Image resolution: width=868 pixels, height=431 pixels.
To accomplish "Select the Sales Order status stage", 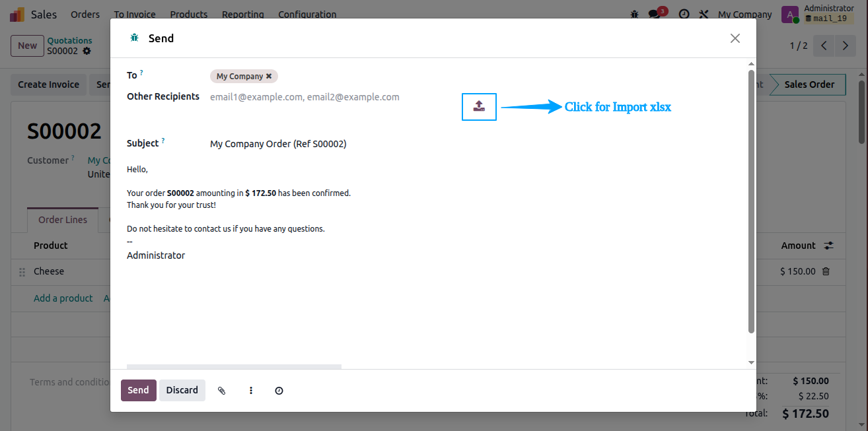I will coord(809,84).
